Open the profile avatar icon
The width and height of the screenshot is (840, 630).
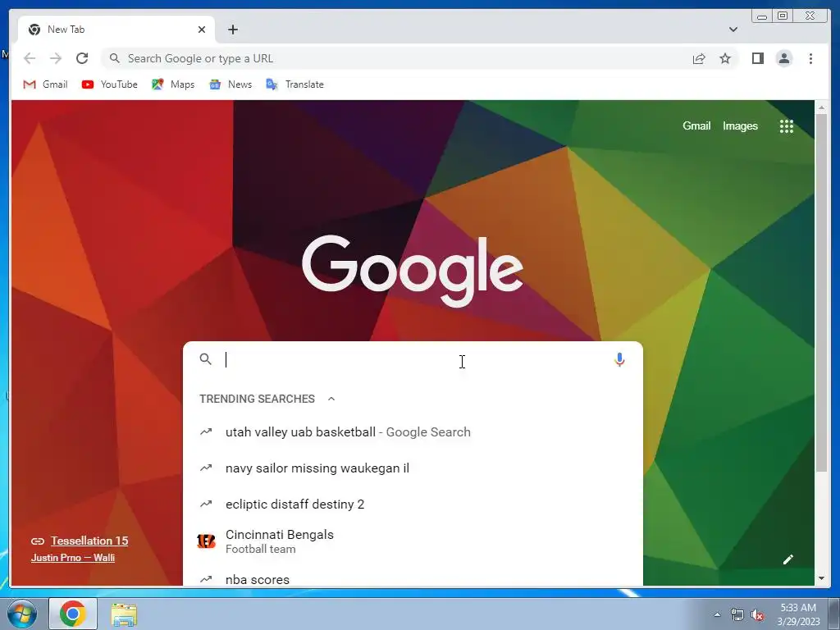point(783,58)
